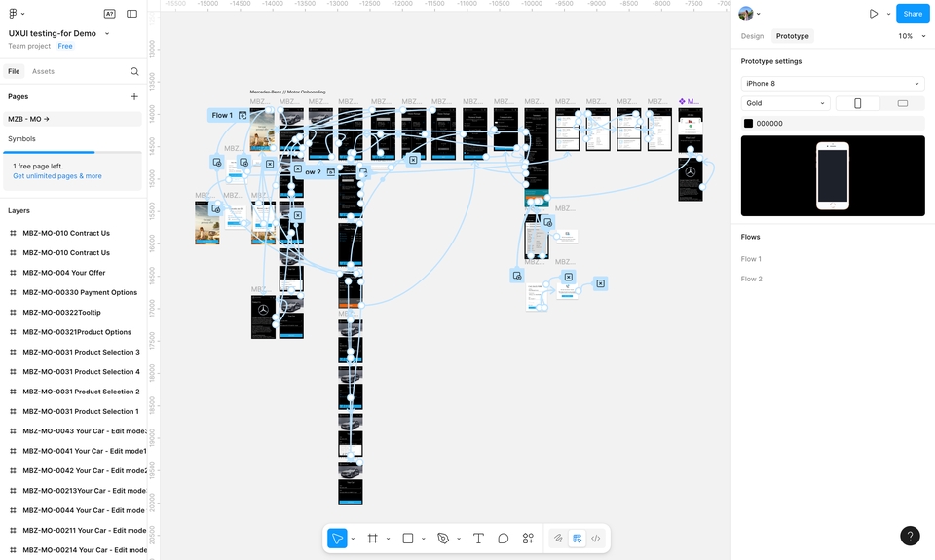Select the Move tool in bottom toolbar
935x560 pixels.
tap(337, 538)
